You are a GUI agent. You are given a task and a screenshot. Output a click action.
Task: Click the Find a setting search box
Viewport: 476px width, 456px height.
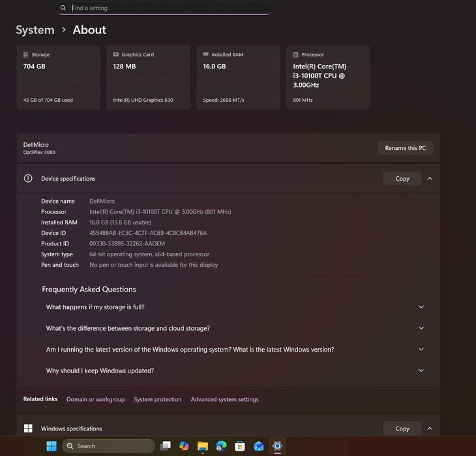164,8
